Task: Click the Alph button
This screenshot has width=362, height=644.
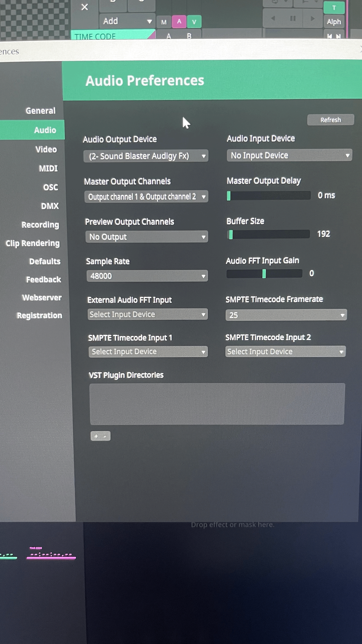Action: click(x=334, y=22)
